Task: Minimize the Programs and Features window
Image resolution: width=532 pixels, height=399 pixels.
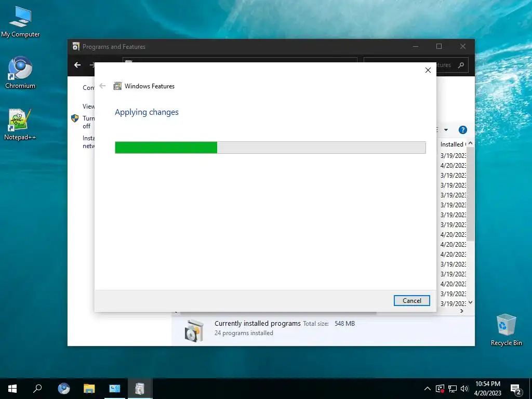Action: click(415, 46)
